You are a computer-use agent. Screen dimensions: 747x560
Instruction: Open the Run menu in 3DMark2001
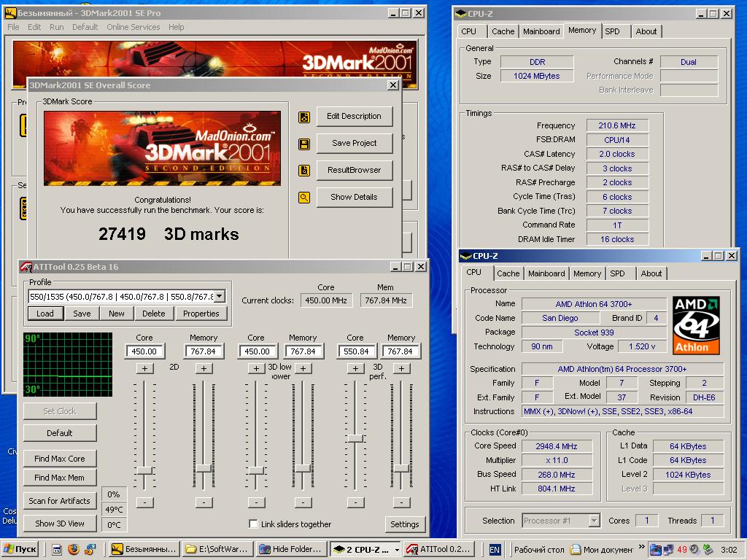pos(56,27)
